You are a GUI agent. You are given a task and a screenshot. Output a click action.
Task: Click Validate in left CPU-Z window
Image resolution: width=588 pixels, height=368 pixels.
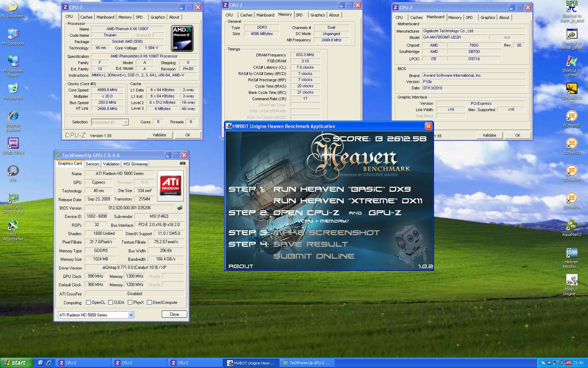159,135
